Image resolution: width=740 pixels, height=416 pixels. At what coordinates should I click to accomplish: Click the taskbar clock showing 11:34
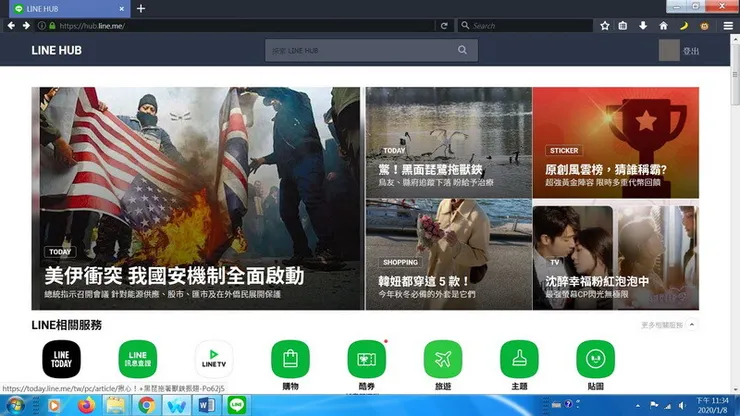pyautogui.click(x=713, y=405)
